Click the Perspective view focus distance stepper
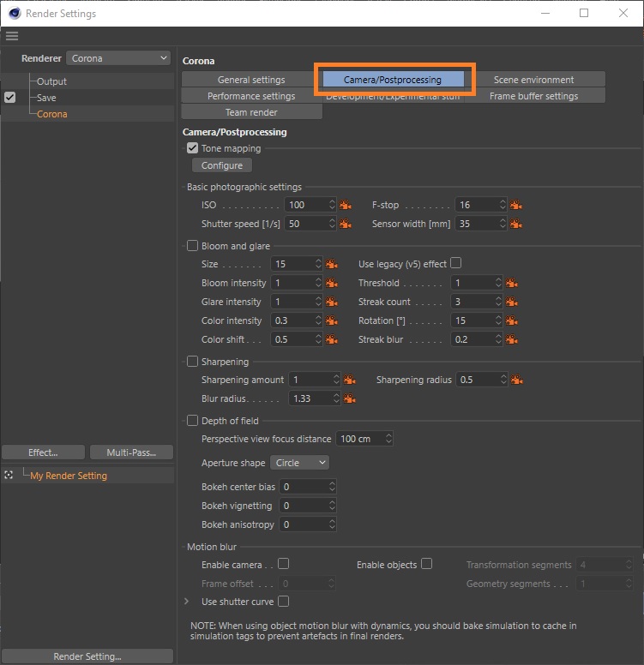The height and width of the screenshot is (665, 644). click(x=388, y=439)
